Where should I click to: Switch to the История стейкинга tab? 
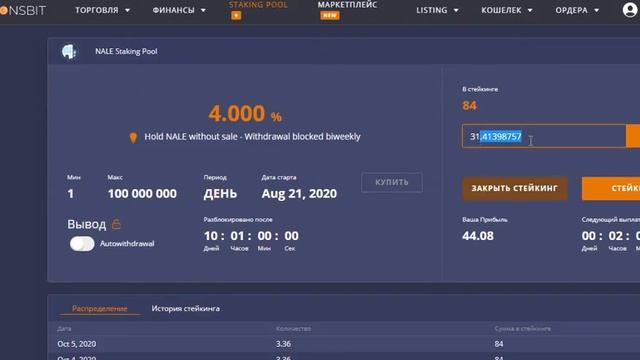coord(185,309)
